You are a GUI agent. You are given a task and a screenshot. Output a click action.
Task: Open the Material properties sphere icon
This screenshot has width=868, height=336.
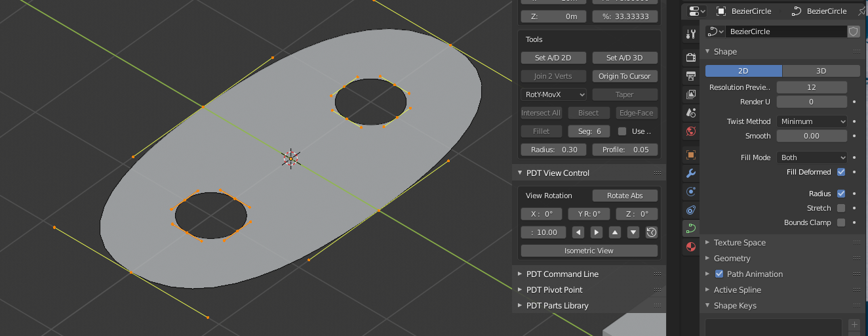click(690, 247)
